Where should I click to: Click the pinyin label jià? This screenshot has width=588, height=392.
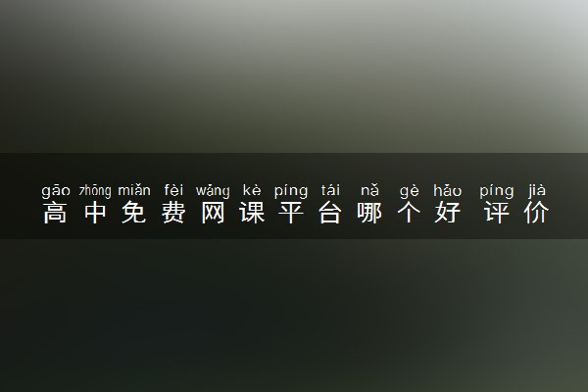pyautogui.click(x=537, y=191)
